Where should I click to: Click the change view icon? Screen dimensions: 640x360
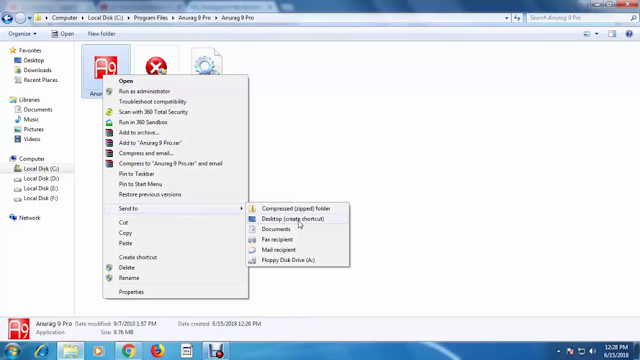coord(587,34)
